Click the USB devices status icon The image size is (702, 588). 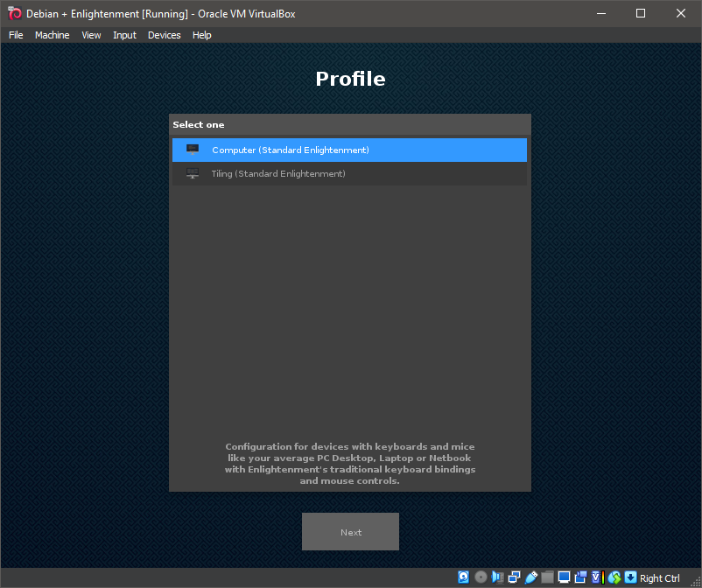(530, 577)
